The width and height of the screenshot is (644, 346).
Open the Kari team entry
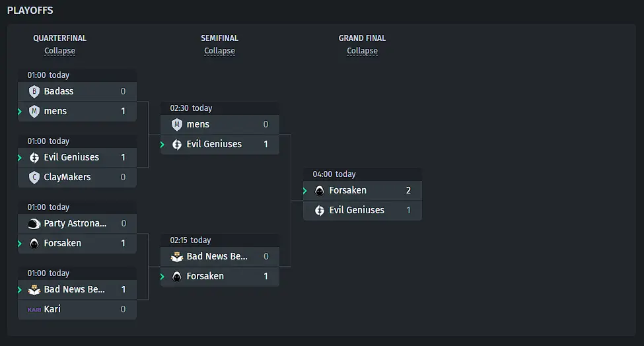pyautogui.click(x=77, y=310)
